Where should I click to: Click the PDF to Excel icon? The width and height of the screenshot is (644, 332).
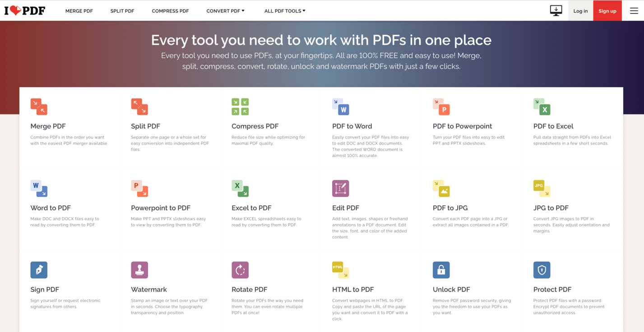[542, 107]
